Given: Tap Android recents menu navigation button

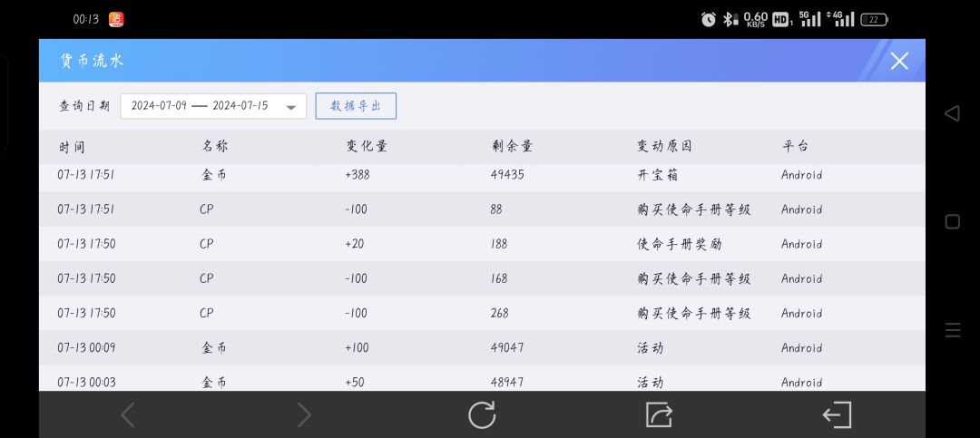Looking at the screenshot, I should 953,330.
